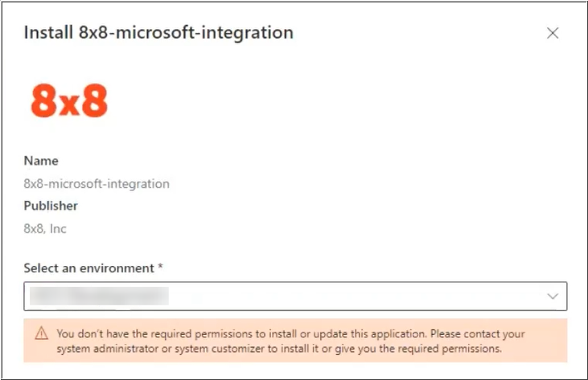Click 'Please contact your' in the warning
The height and width of the screenshot is (380, 588).
coord(477,333)
